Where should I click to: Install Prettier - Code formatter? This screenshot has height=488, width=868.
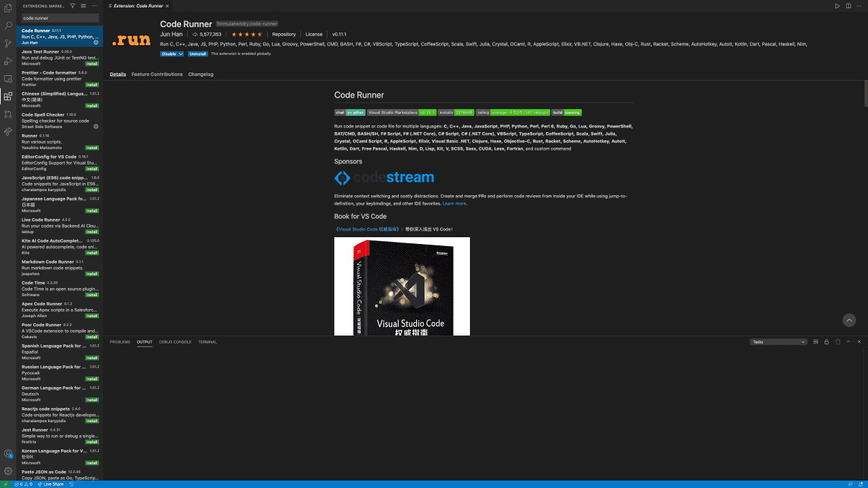[x=92, y=85]
